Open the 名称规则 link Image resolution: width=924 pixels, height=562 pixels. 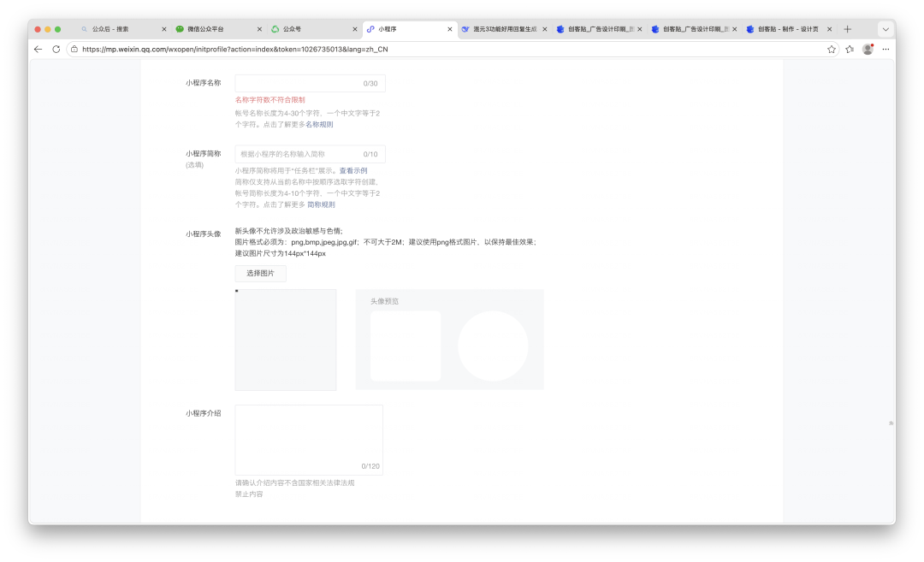coord(319,125)
